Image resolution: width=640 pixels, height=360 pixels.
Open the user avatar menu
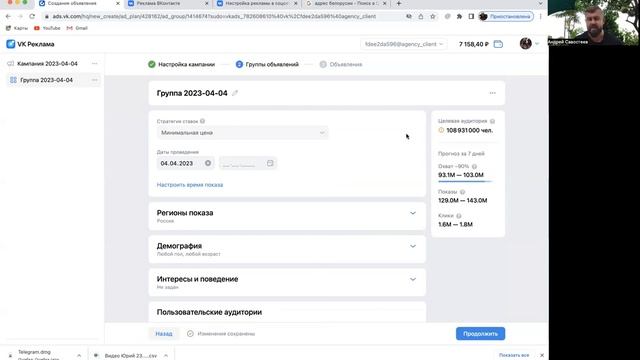526,44
